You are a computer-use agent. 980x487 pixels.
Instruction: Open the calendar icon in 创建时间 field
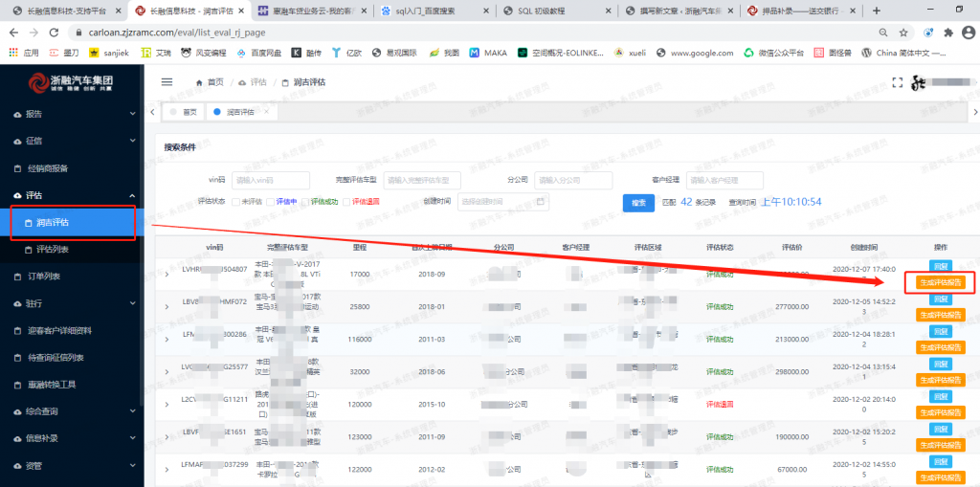(541, 201)
